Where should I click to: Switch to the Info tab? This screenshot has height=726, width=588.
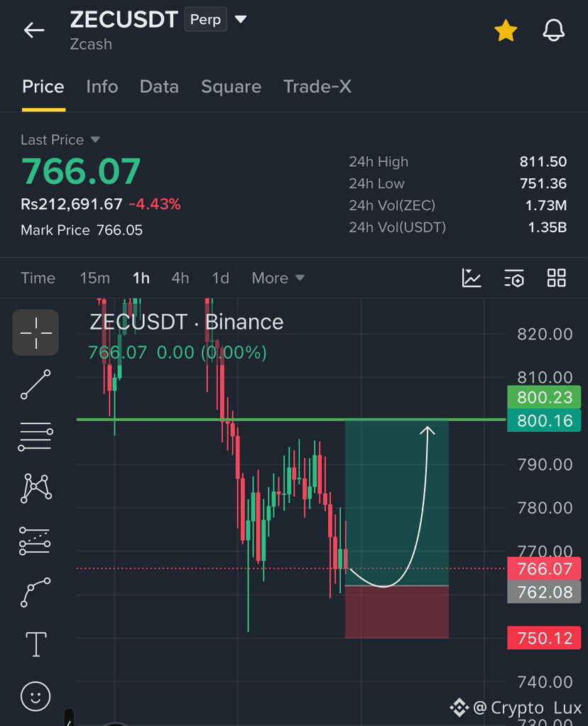102,87
